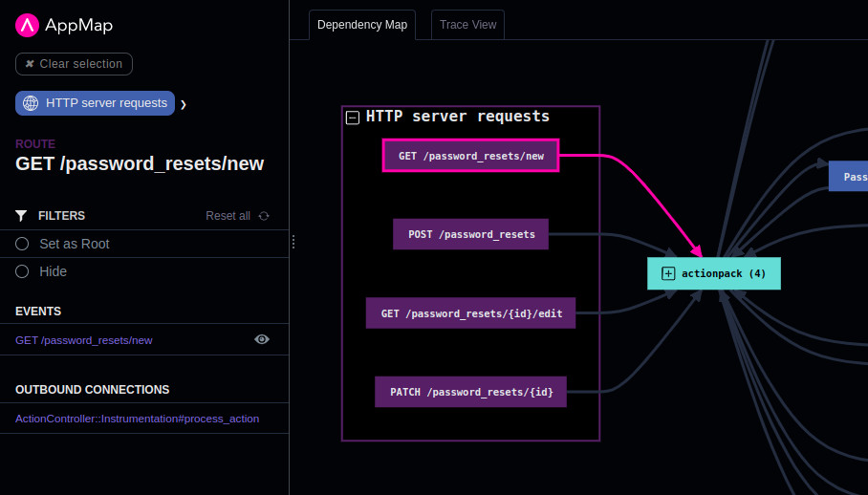Click the route title GET /password_resets/new heading
This screenshot has height=495, width=868.
(140, 163)
